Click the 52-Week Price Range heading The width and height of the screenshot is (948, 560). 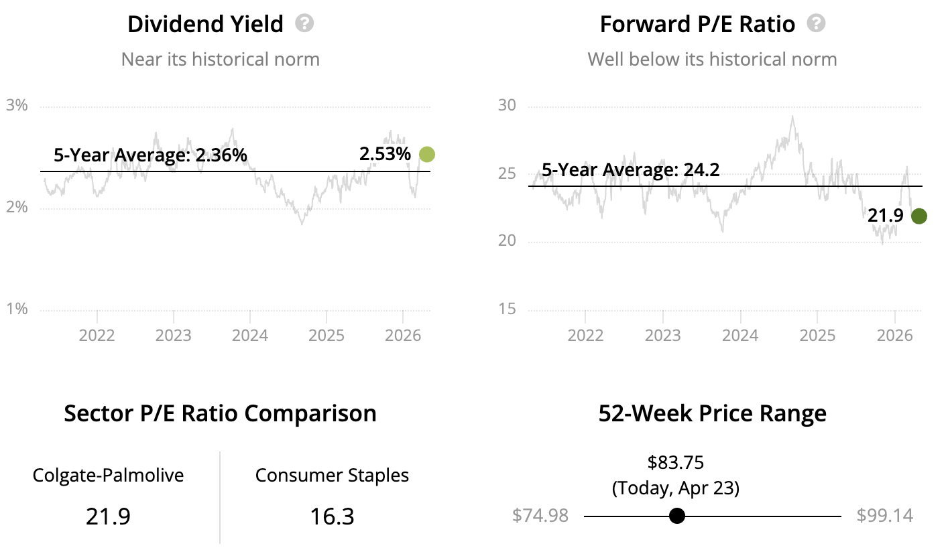(x=712, y=413)
